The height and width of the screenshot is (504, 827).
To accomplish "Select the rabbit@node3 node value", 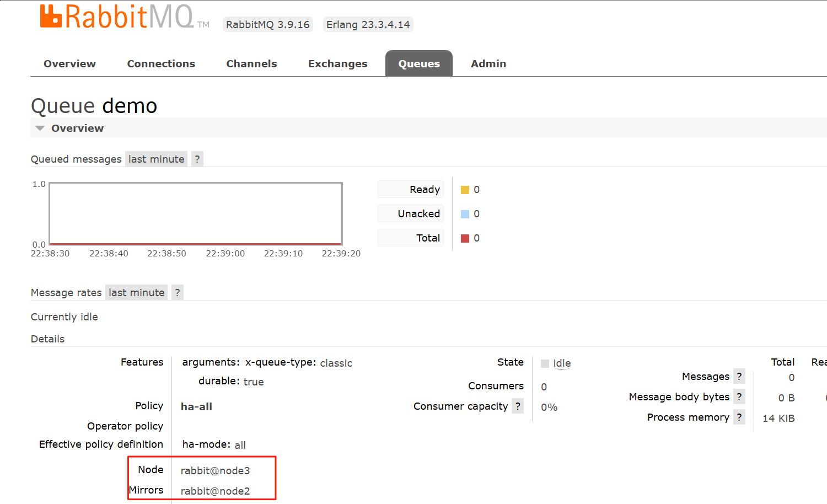I will pos(215,470).
